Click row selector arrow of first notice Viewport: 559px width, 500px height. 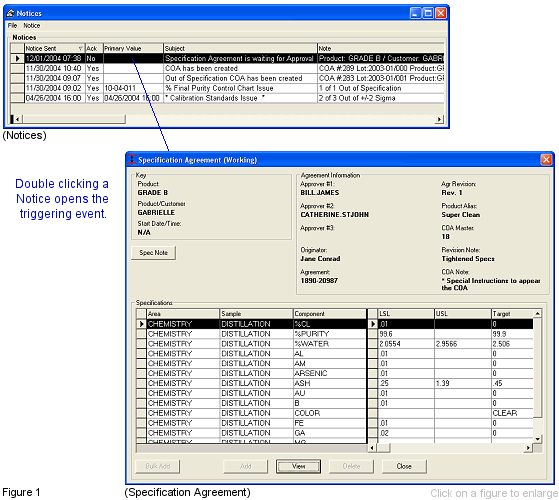tap(17, 58)
